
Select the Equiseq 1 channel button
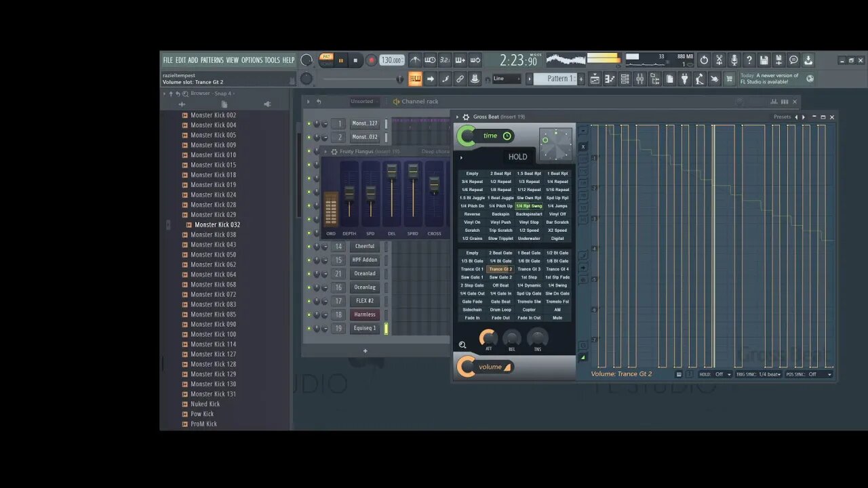365,328
